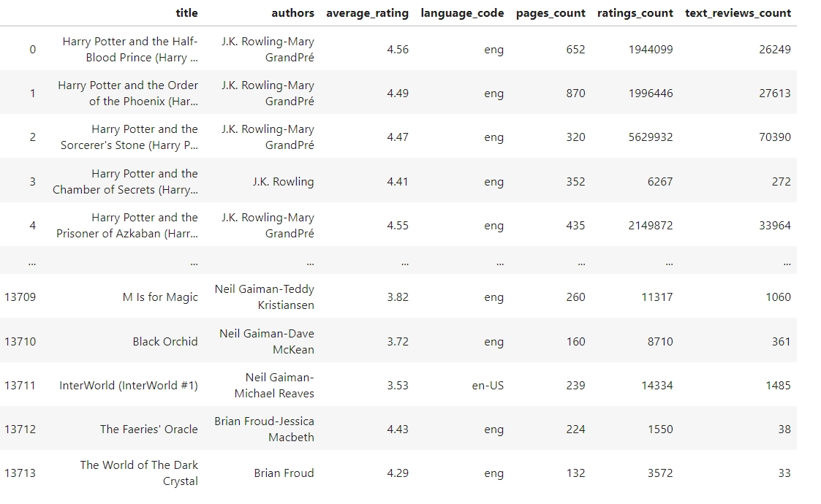Click the title column header

186,13
